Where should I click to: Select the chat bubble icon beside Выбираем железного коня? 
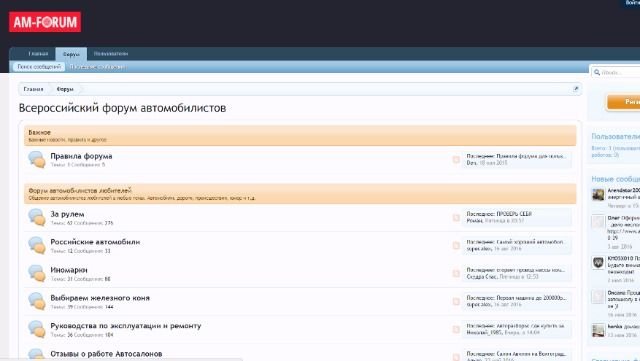pos(37,301)
